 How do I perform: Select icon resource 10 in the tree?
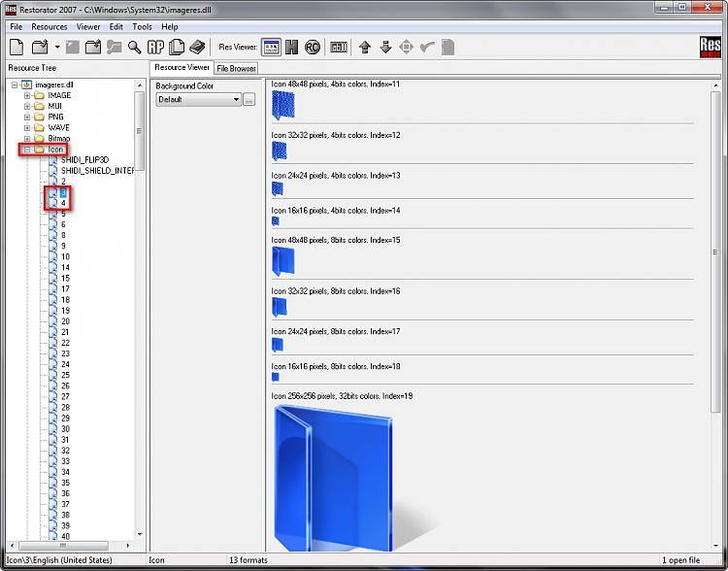(x=65, y=257)
